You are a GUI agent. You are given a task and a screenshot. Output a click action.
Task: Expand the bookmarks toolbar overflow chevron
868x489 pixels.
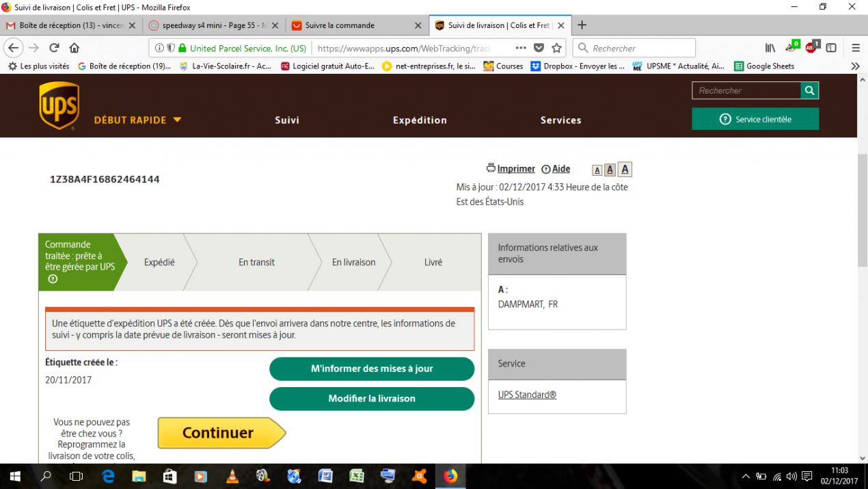click(855, 66)
